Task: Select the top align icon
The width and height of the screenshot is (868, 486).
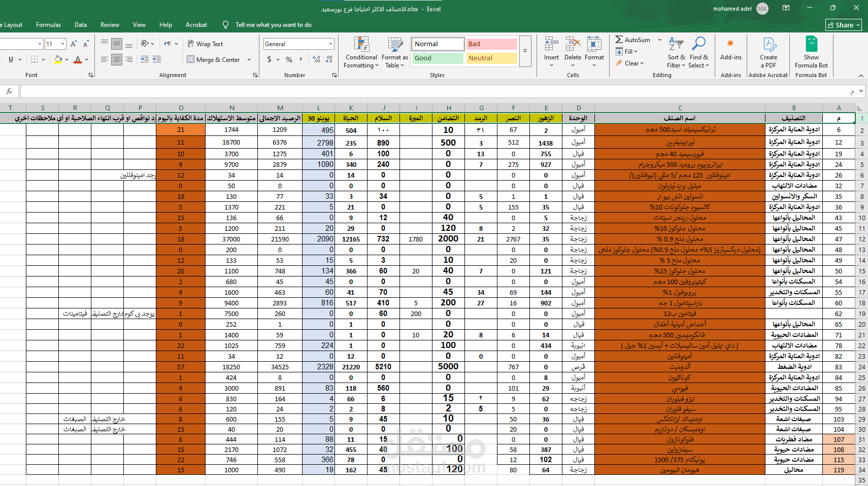Action: pos(104,44)
